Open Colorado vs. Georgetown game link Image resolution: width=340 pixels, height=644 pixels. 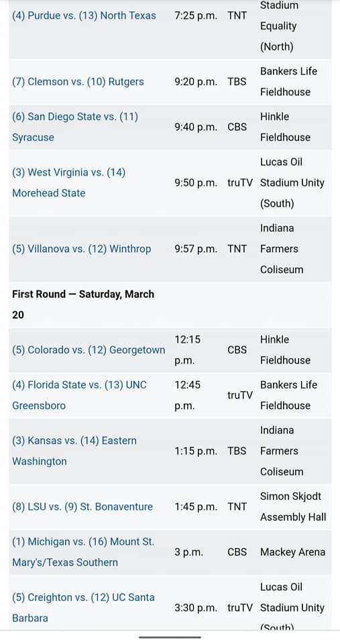click(89, 350)
